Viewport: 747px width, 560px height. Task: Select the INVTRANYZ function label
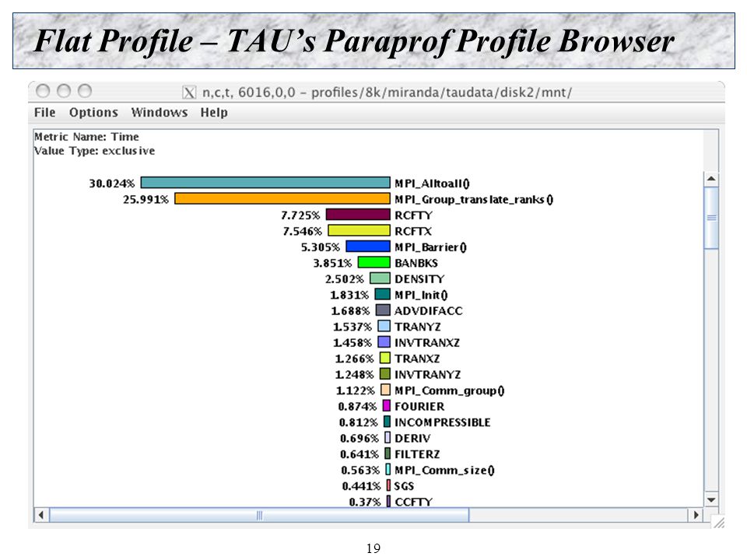[427, 375]
